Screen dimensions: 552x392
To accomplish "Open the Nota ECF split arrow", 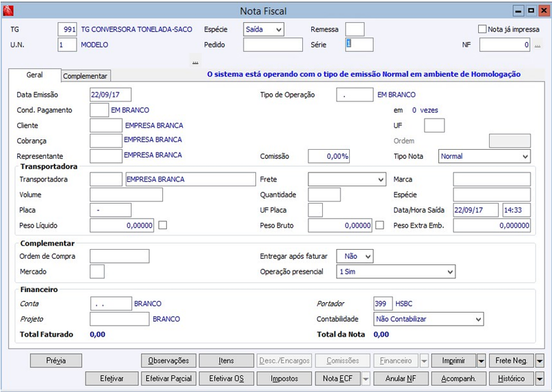I will [366, 379].
